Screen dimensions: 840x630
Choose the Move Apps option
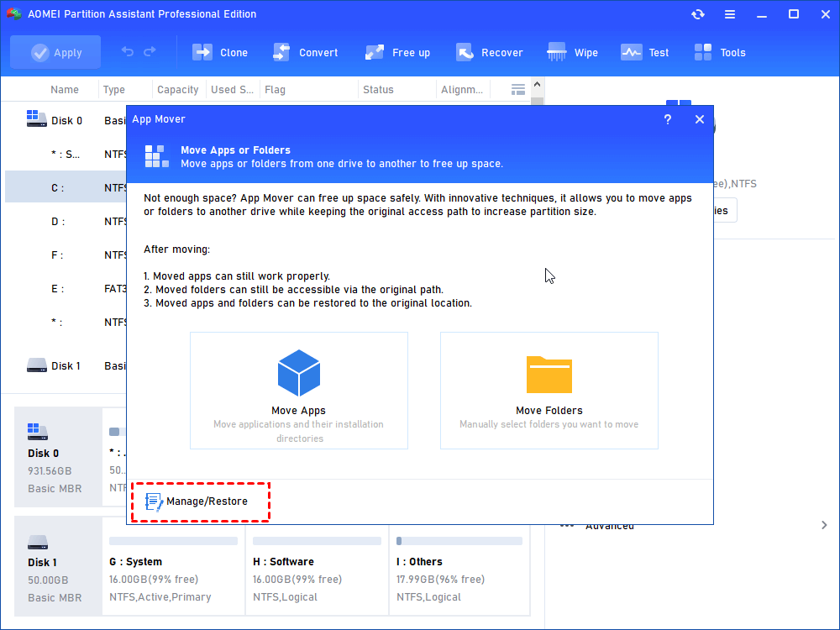pyautogui.click(x=299, y=391)
